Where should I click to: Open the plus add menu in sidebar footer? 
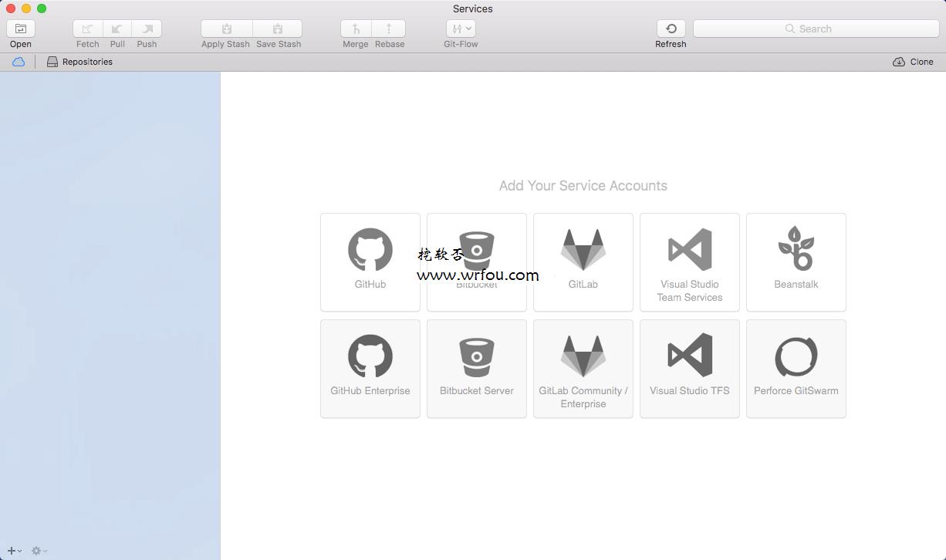[x=15, y=551]
